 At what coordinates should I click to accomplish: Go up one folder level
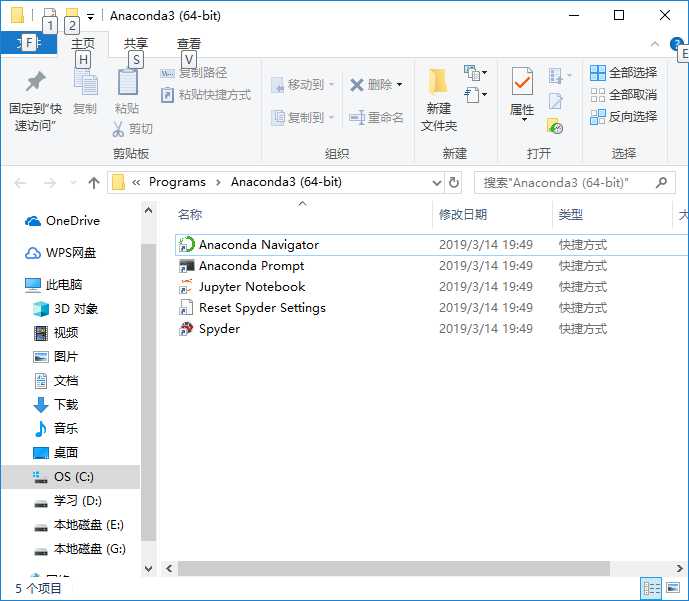94,183
